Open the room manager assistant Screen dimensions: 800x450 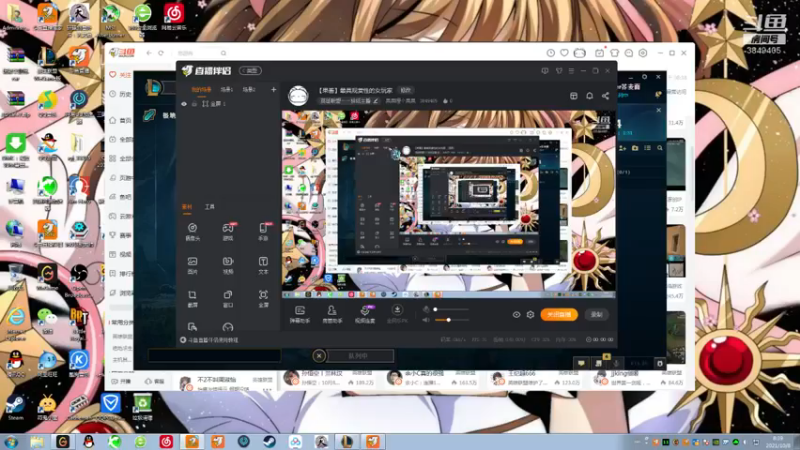(x=332, y=314)
